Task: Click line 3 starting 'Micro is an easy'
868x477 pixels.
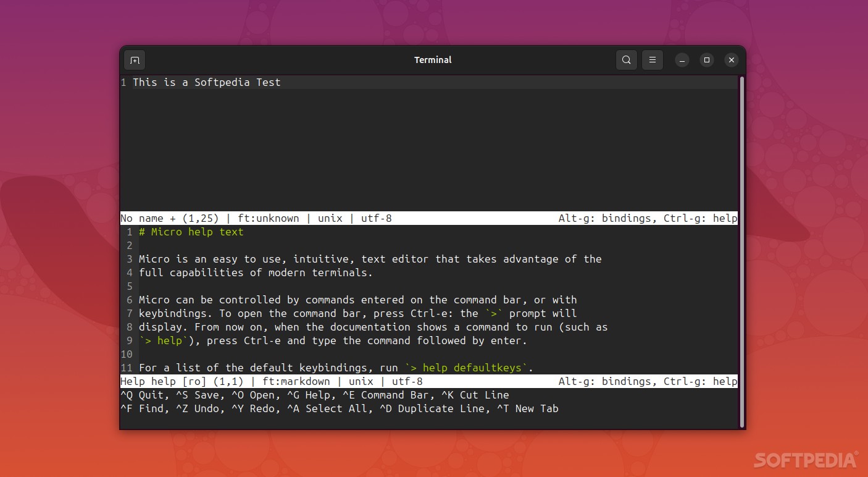Action: (370, 259)
